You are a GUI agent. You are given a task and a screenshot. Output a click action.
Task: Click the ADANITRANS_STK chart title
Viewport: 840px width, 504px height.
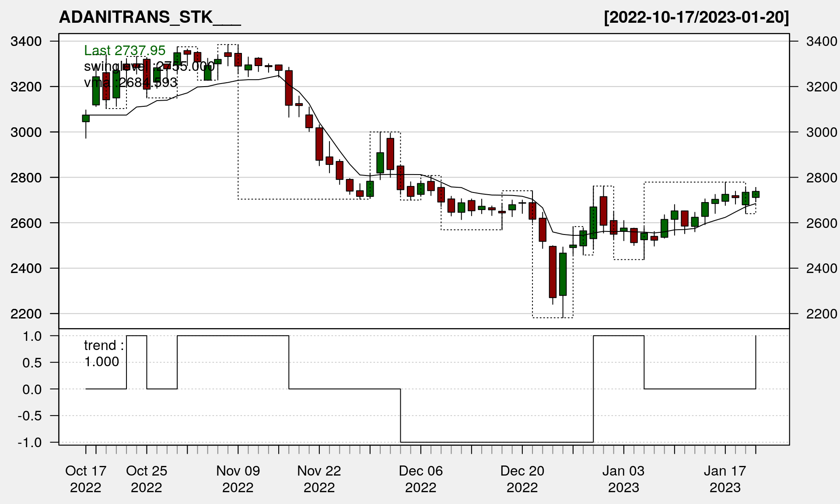[x=150, y=17]
